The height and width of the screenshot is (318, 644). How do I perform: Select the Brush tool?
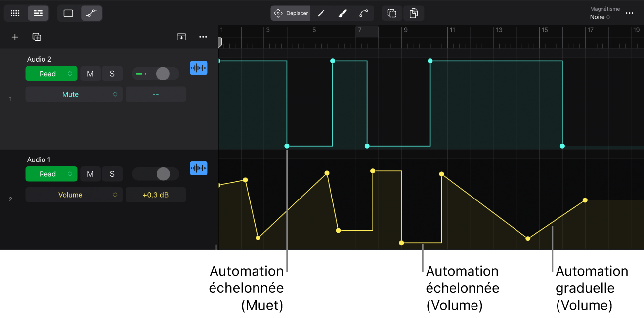point(343,13)
